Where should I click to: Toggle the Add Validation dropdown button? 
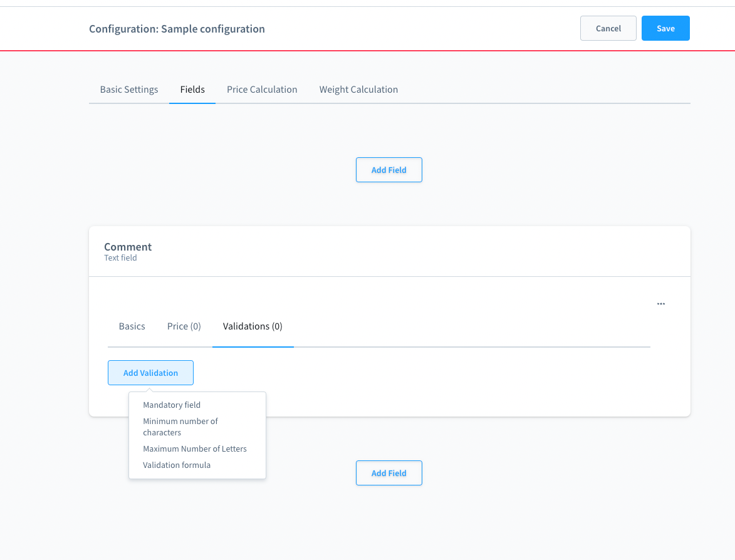tap(150, 373)
